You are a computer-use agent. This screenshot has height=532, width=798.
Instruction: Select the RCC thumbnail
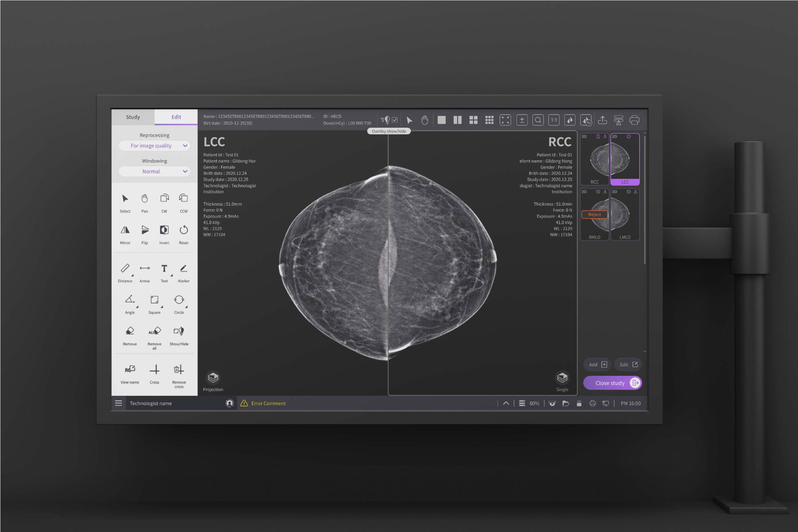pyautogui.click(x=595, y=159)
